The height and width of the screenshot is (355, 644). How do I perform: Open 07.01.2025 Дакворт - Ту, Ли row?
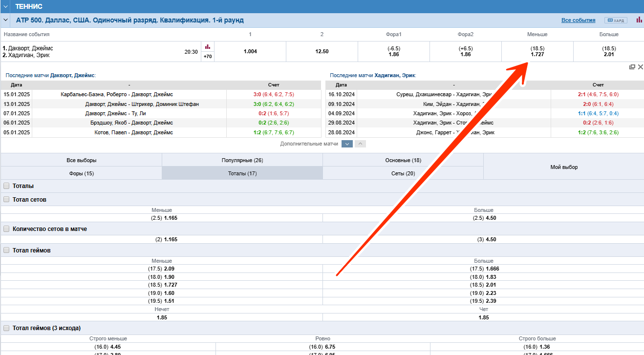click(x=161, y=113)
